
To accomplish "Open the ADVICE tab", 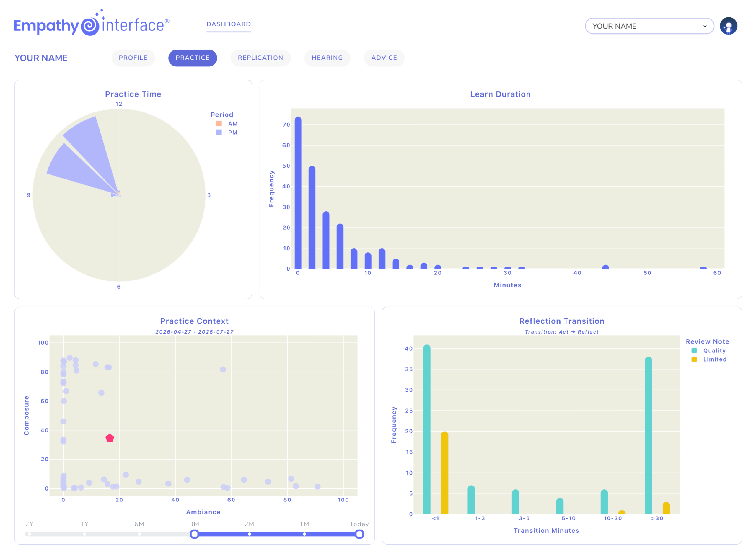I will 384,58.
